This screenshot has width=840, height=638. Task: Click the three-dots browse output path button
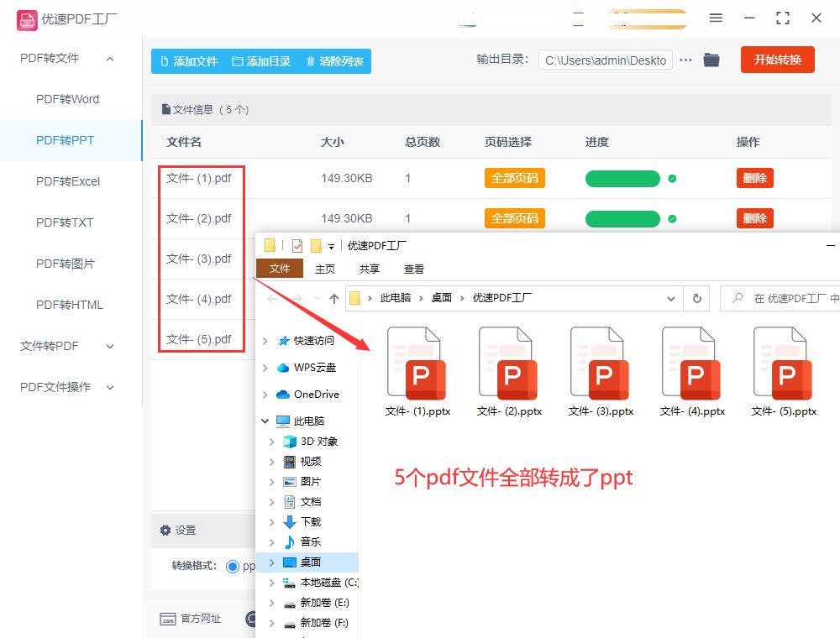[685, 60]
